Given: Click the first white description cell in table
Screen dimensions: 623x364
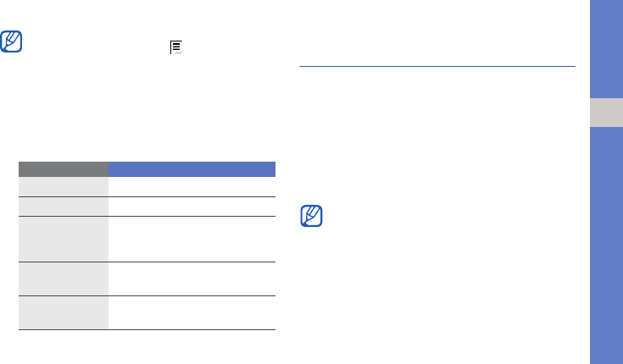Looking at the screenshot, I should (192, 186).
